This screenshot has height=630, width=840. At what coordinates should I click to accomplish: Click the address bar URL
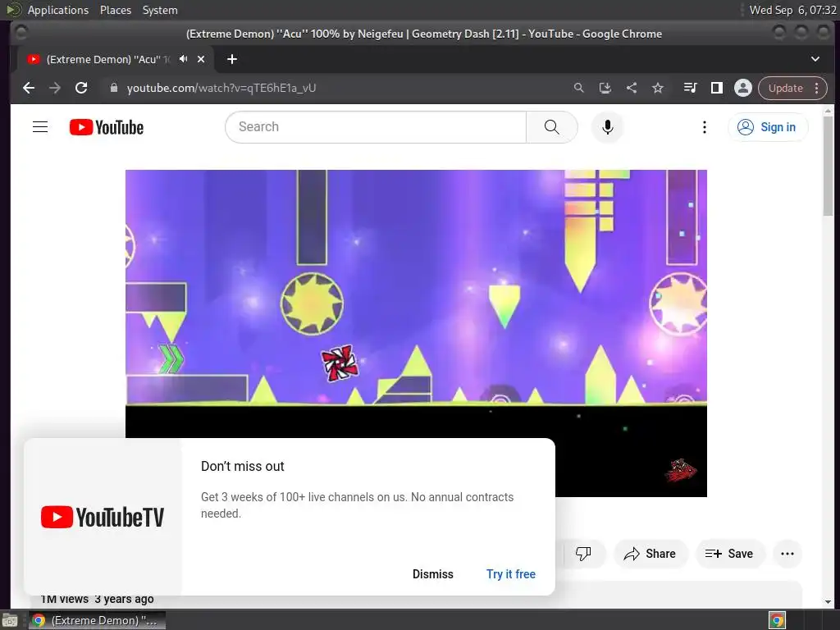pos(221,88)
